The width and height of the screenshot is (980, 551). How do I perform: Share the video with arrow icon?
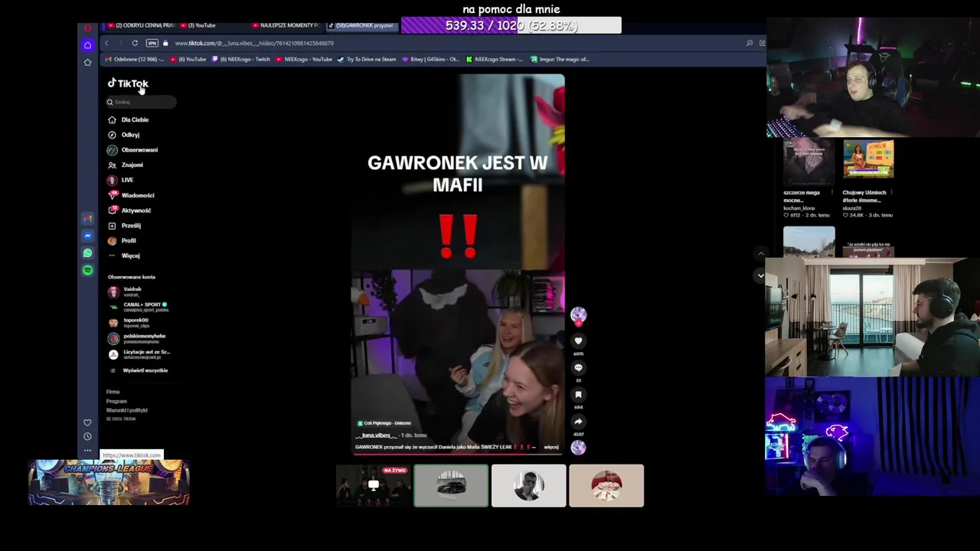tap(578, 422)
